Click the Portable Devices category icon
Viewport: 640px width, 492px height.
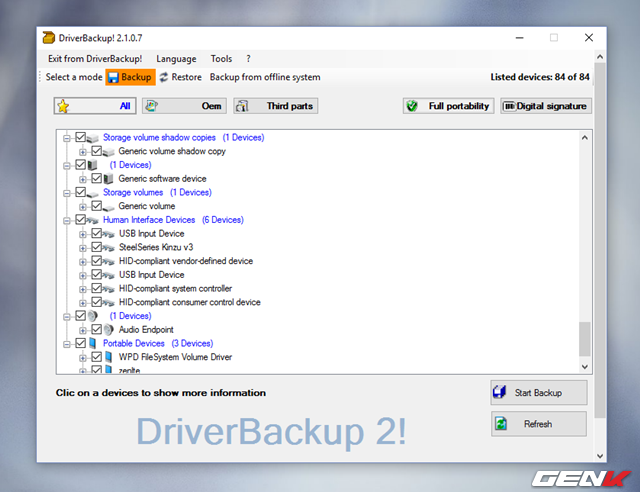point(93,343)
